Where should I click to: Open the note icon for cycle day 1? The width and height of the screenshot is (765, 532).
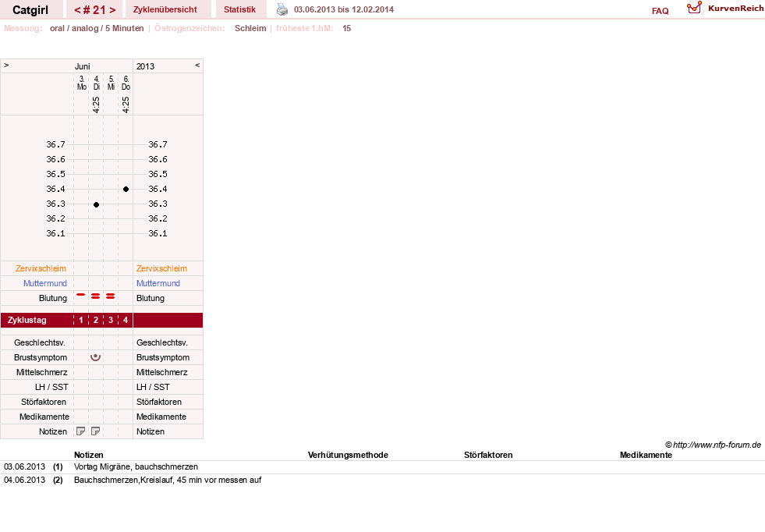[x=81, y=431]
